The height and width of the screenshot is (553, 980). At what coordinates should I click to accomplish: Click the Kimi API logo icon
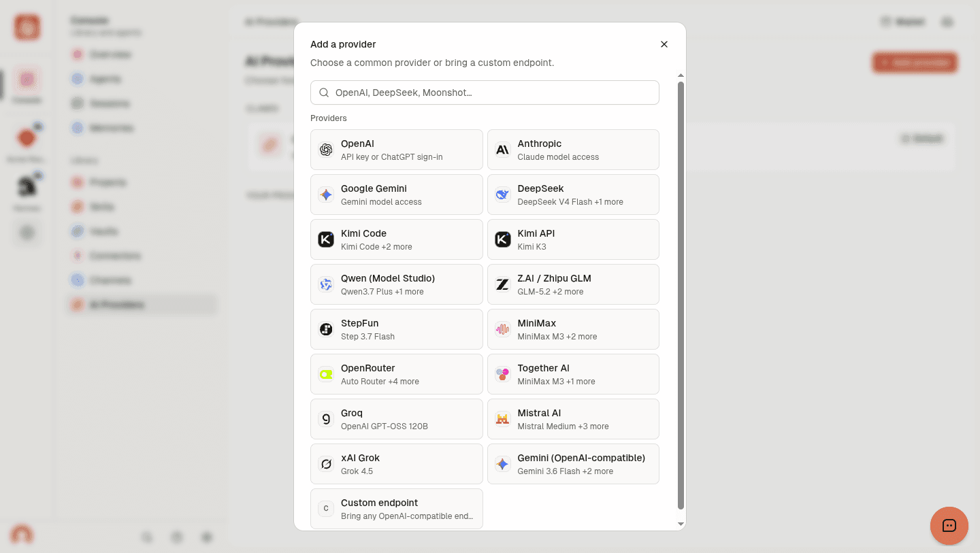(x=502, y=239)
